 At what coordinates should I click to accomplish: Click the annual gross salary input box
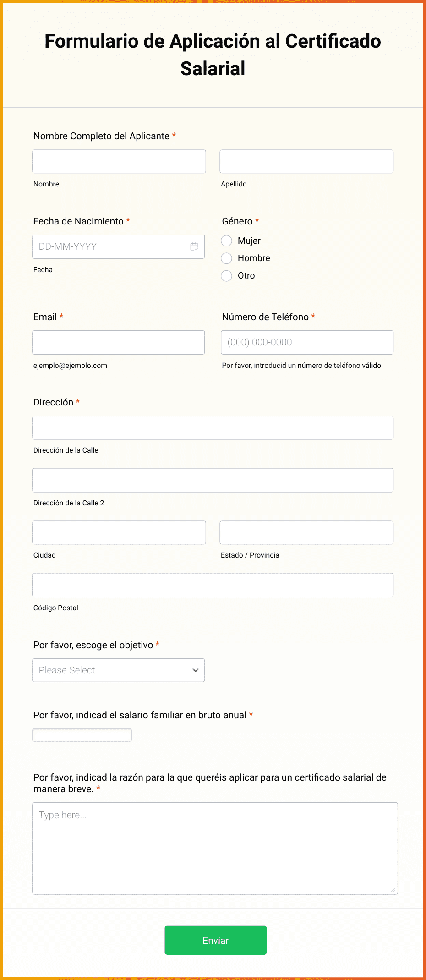(82, 735)
